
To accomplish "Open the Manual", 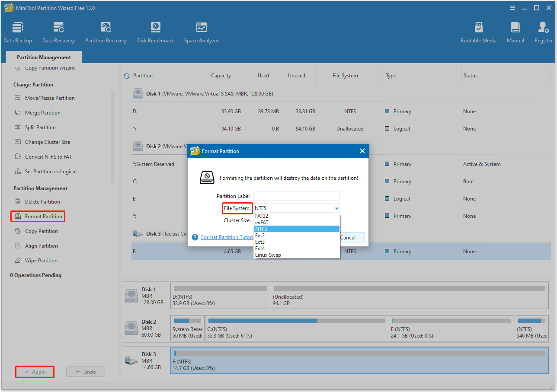I will [x=515, y=30].
